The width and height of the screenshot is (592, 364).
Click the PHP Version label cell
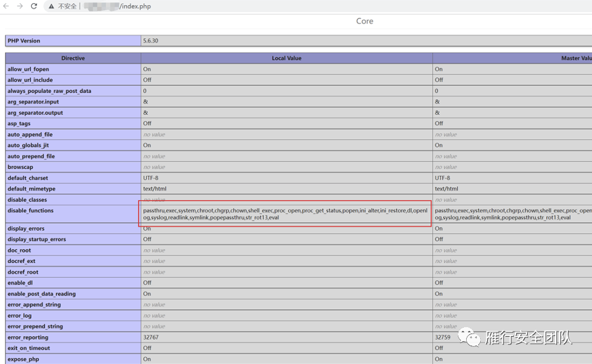[24, 41]
